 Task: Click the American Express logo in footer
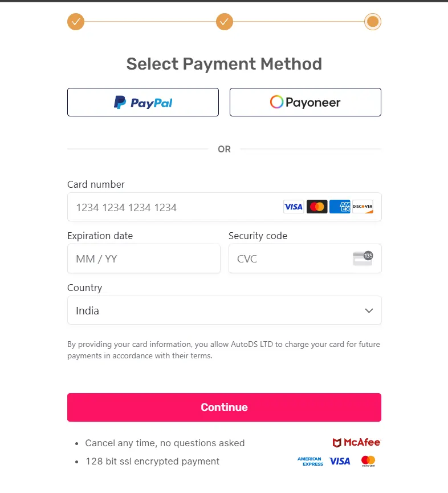tap(310, 461)
